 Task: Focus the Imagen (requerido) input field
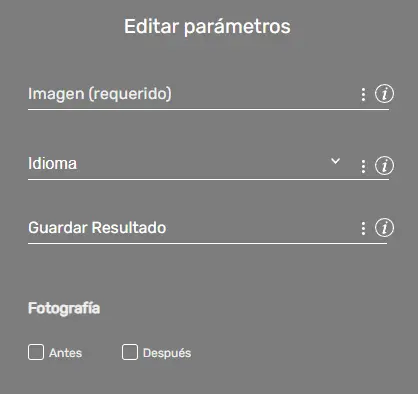tap(192, 94)
